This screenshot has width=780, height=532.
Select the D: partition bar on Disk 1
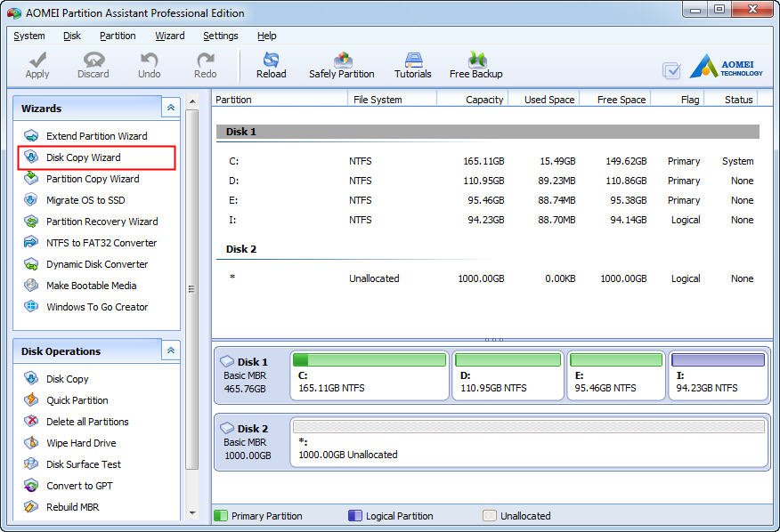click(x=508, y=359)
